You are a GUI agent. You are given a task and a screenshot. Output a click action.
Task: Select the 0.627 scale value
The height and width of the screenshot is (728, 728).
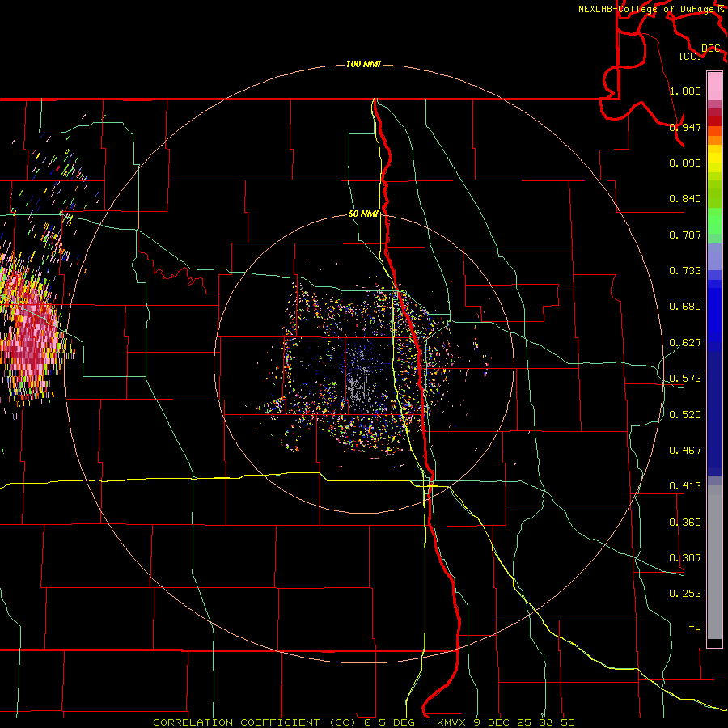(x=685, y=343)
